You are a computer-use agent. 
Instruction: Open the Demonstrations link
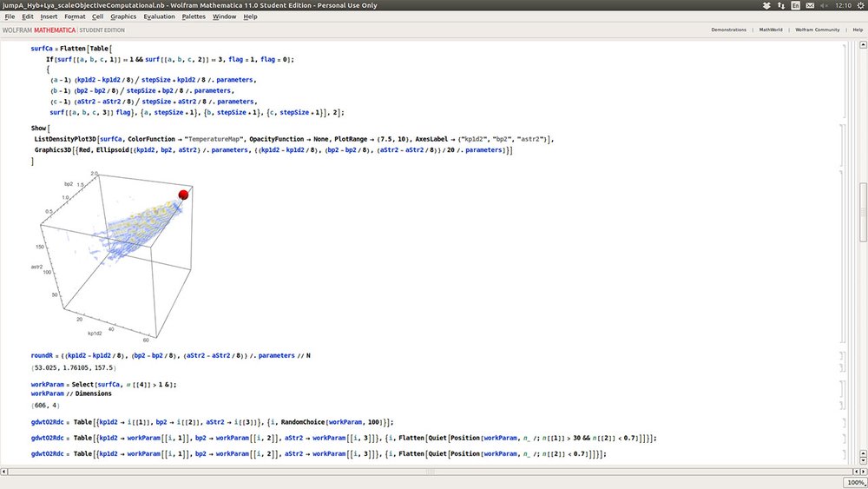point(728,30)
